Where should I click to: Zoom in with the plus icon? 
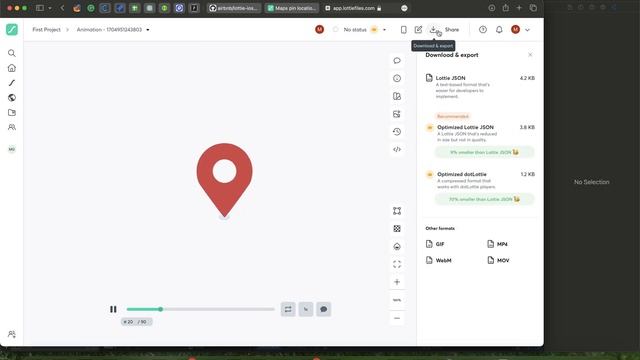tap(397, 282)
